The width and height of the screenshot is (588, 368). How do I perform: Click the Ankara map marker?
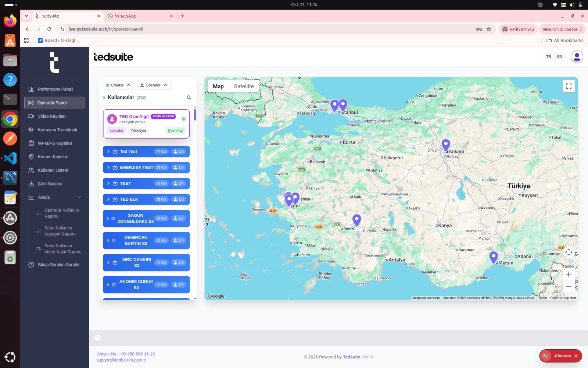point(446,146)
